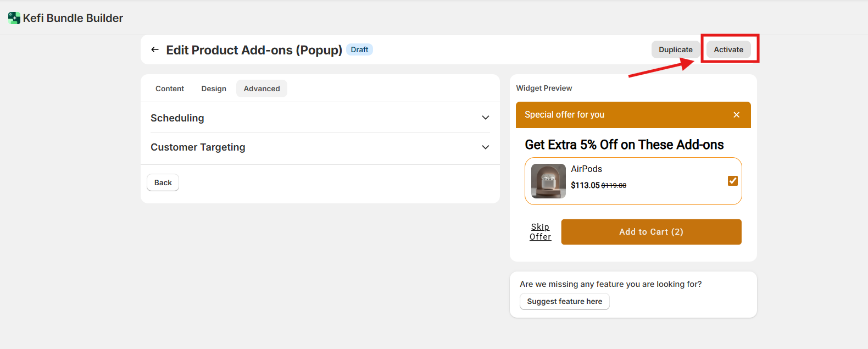This screenshot has width=868, height=349.
Task: Uncheck the AirPods add-on checkbox
Action: (x=732, y=181)
